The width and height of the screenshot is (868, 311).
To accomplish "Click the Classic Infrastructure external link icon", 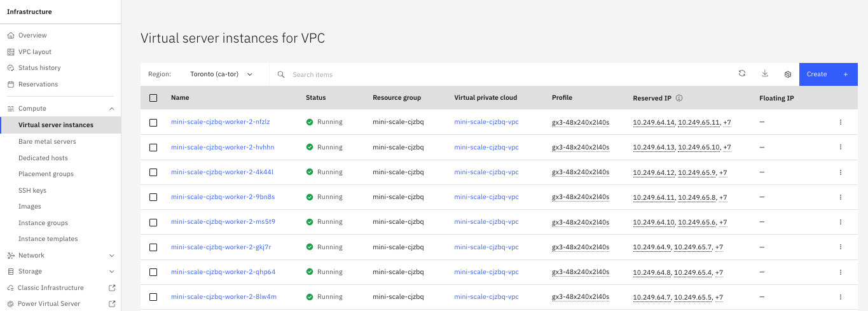I will [112, 287].
